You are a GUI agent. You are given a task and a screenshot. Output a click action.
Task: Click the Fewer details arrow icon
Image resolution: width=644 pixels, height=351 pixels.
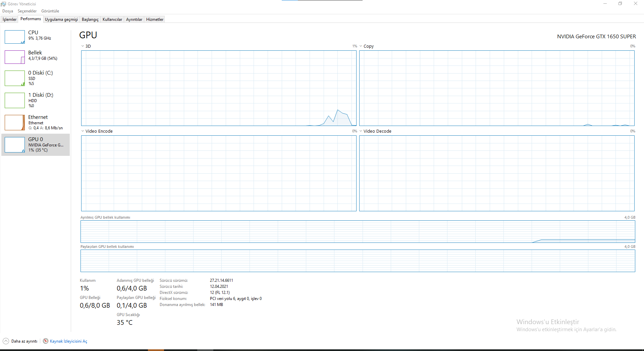(6, 341)
